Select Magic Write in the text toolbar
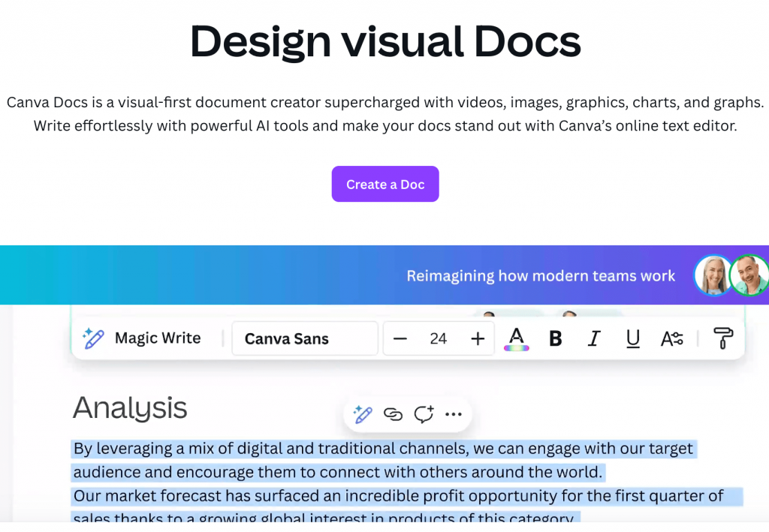Screen dimensions: 769x532 (157, 338)
